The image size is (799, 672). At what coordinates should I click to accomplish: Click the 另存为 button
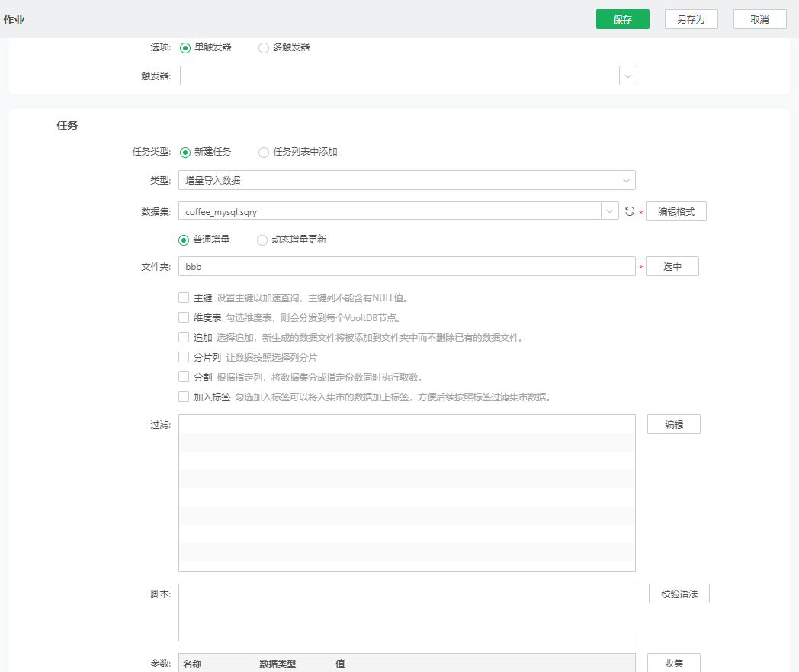691,19
